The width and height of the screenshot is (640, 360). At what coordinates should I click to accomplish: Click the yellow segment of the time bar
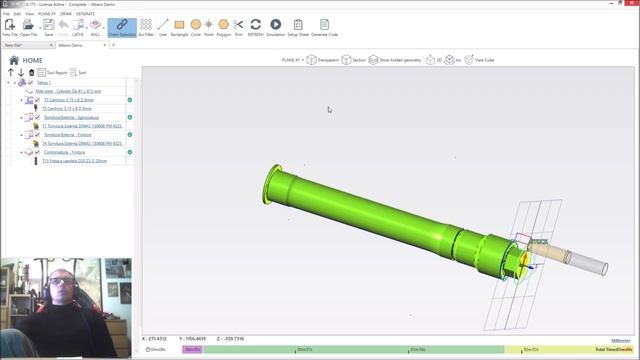tap(569, 350)
